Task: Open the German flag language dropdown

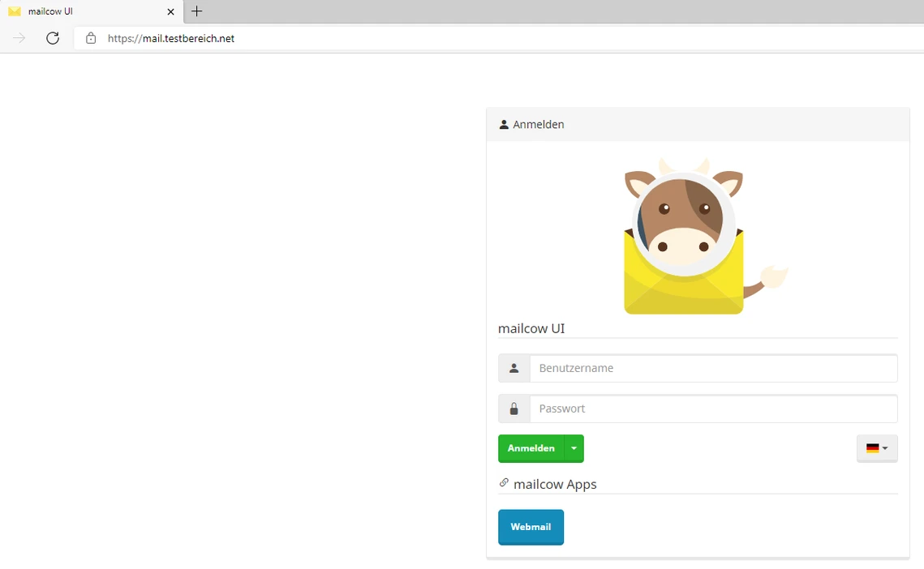Action: point(876,448)
